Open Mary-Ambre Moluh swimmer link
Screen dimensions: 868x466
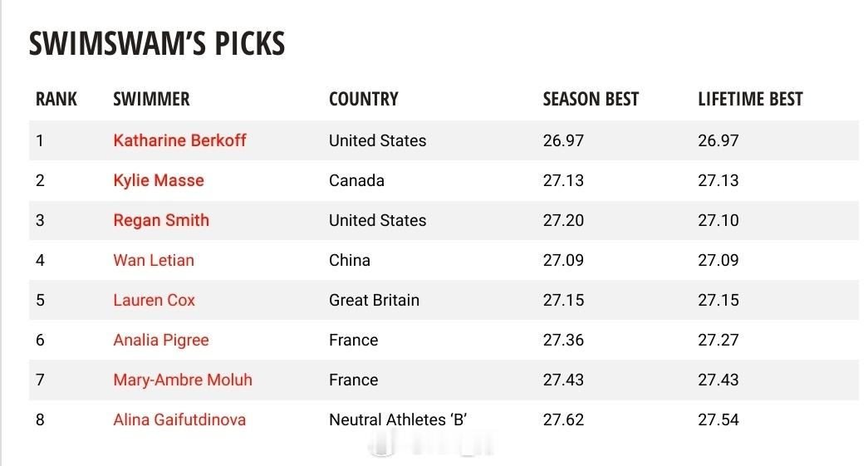coord(183,380)
